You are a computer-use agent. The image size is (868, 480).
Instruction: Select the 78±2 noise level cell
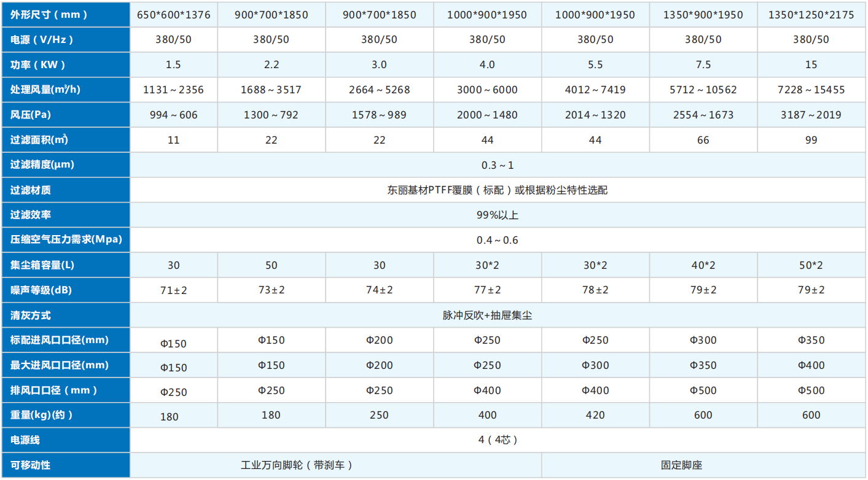(595, 290)
